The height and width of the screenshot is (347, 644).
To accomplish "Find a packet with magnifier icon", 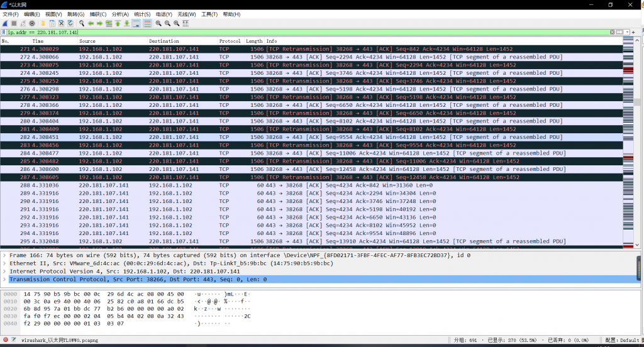I will (x=82, y=23).
